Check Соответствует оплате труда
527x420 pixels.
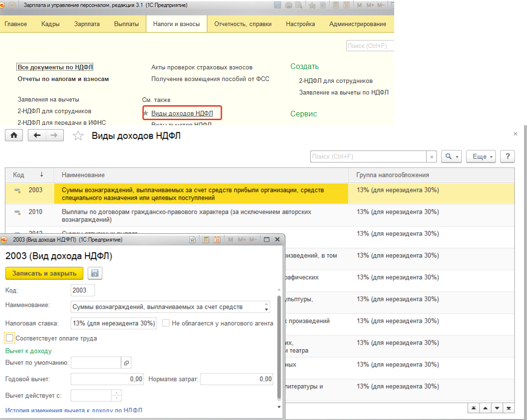[9, 338]
